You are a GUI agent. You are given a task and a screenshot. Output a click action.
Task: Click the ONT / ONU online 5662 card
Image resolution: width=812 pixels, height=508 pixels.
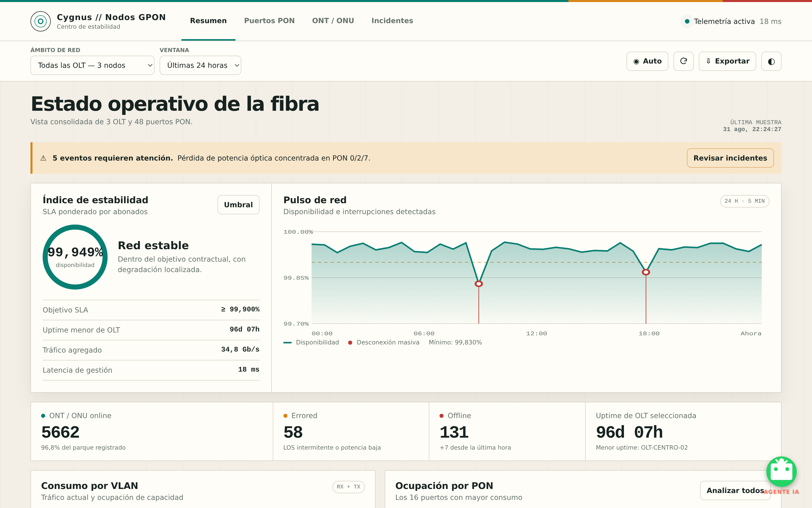click(152, 431)
